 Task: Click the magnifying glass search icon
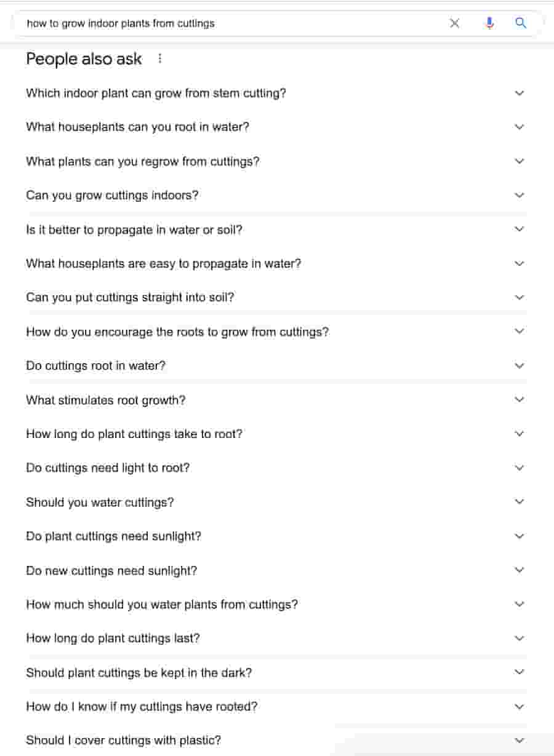coord(521,23)
